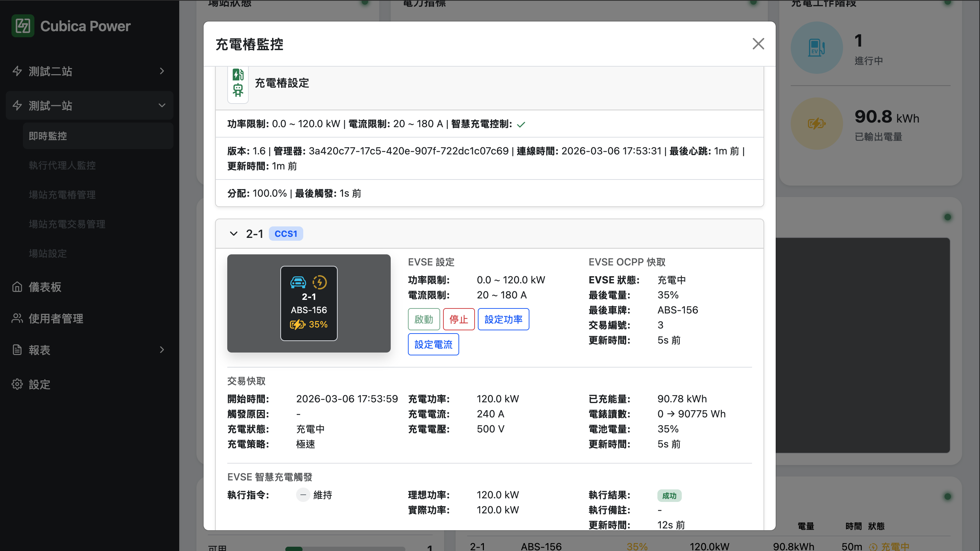This screenshot has height=551, width=980.
Task: Click the gear icon next to 設定
Action: pyautogui.click(x=17, y=384)
